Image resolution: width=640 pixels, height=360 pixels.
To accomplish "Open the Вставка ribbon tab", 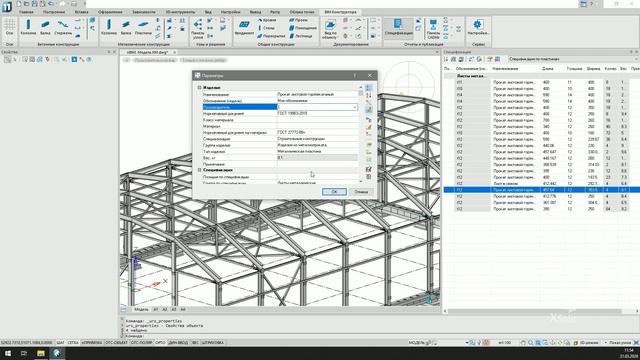I will (x=81, y=12).
